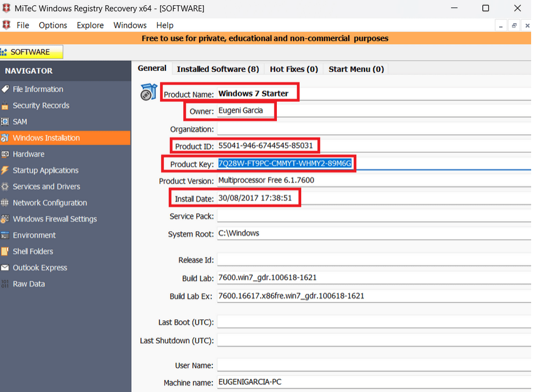This screenshot has width=534, height=392.
Task: Click the Raw Data binary icon
Action: tap(5, 283)
